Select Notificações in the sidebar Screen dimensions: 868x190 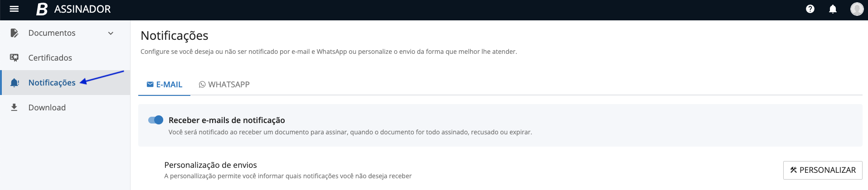pos(52,83)
